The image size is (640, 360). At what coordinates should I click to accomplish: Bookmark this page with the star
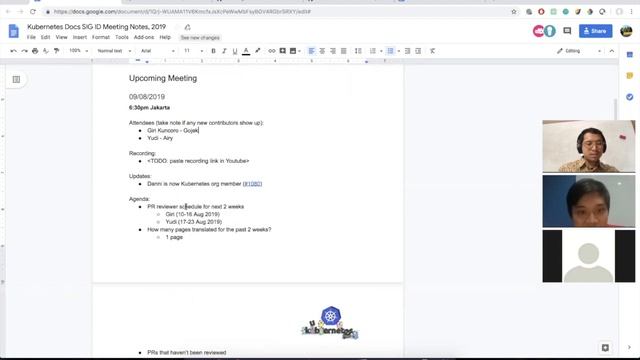click(x=514, y=12)
